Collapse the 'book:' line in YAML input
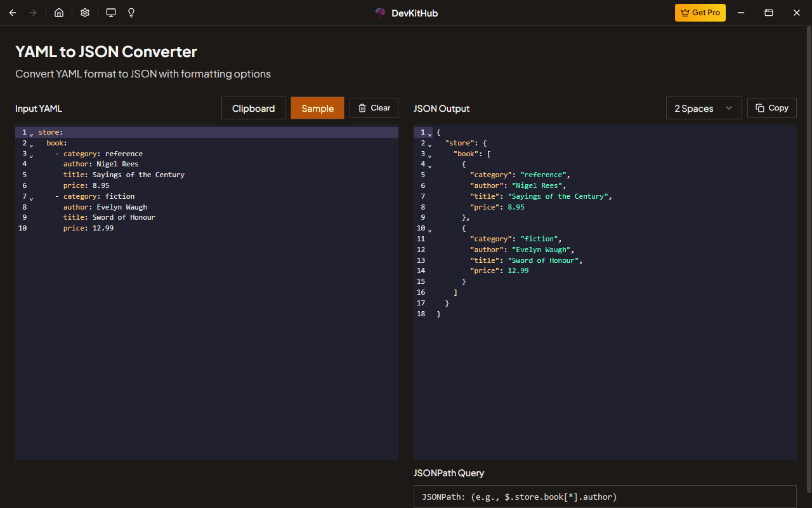The image size is (812, 508). point(32,145)
